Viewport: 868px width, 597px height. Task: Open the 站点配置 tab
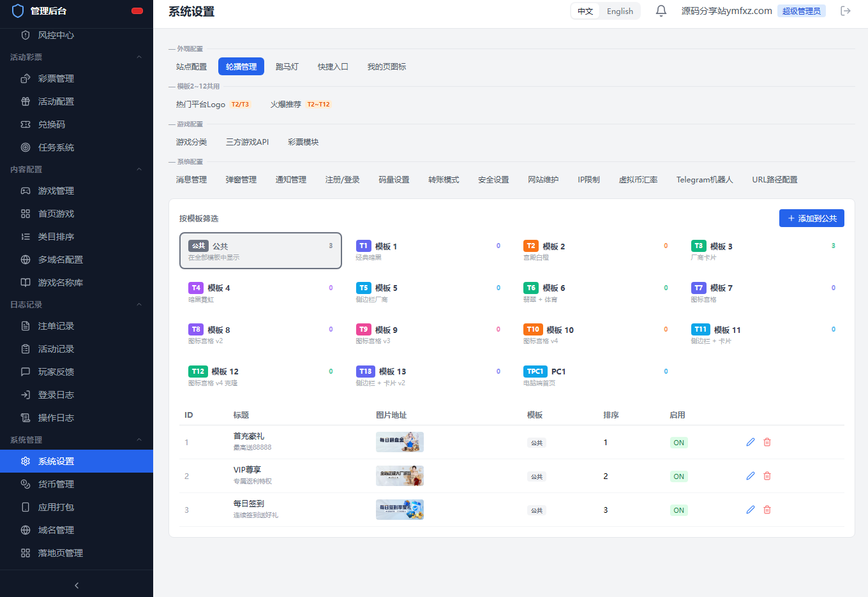coord(191,66)
